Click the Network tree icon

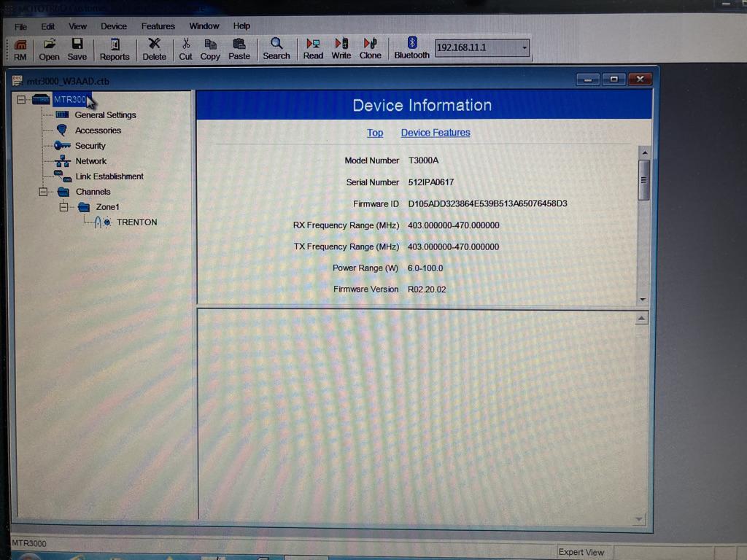pos(63,161)
